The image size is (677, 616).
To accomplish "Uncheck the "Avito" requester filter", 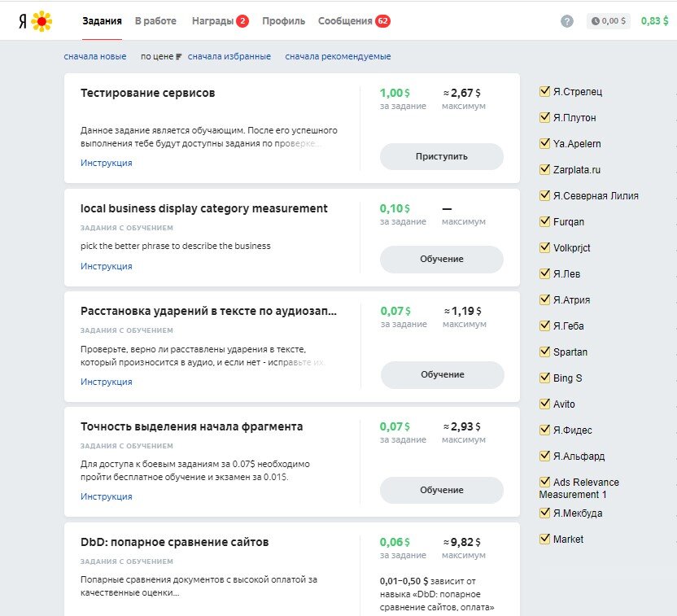I will [544, 404].
